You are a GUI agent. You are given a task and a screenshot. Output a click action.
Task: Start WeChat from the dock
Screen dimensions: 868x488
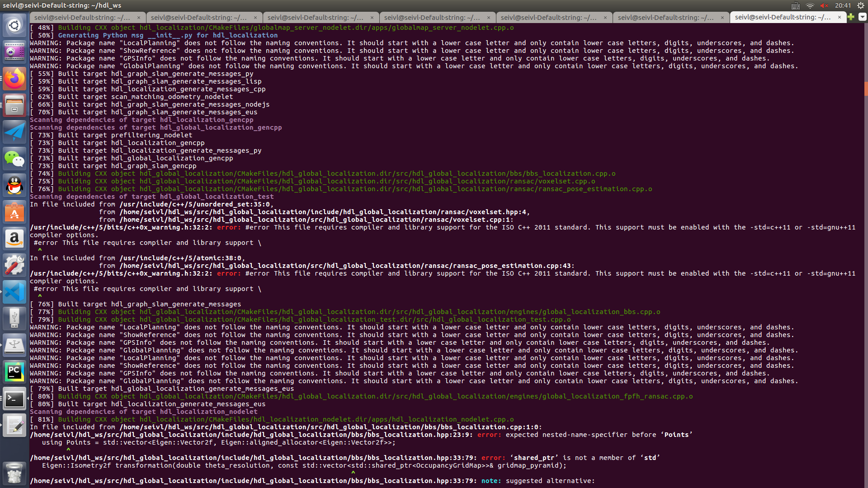(x=14, y=158)
